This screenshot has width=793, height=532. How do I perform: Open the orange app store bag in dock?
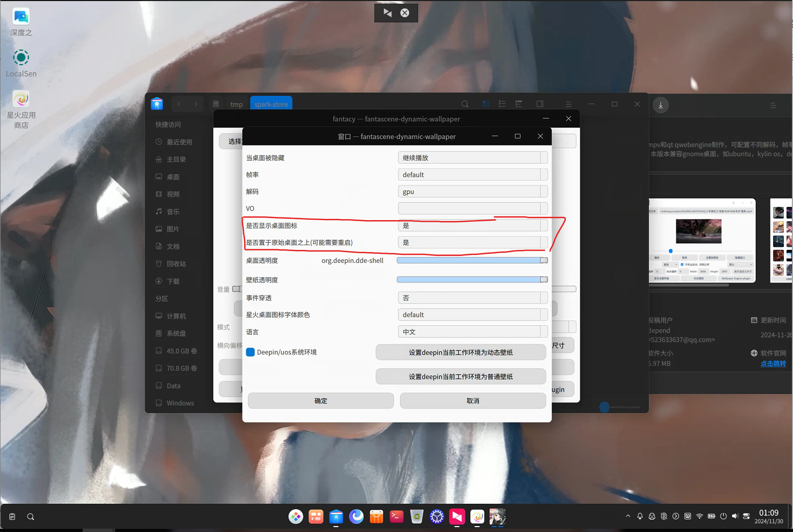pos(377,516)
